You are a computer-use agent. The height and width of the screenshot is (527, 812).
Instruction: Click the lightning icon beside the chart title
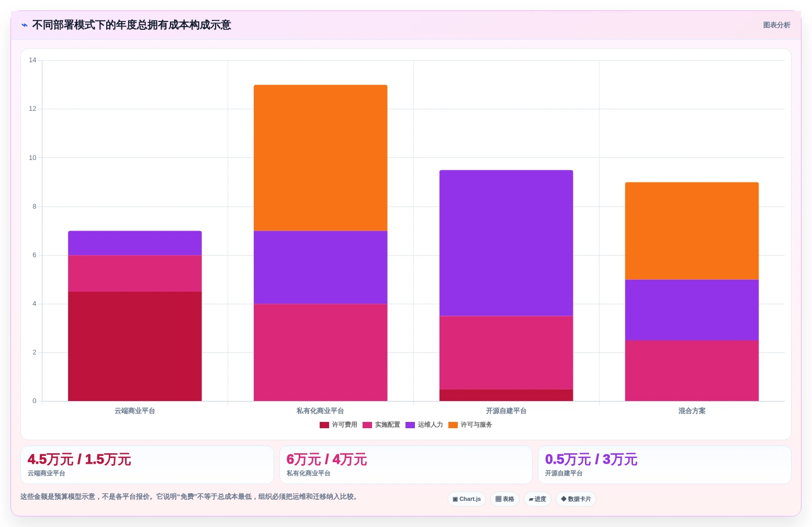(25, 25)
